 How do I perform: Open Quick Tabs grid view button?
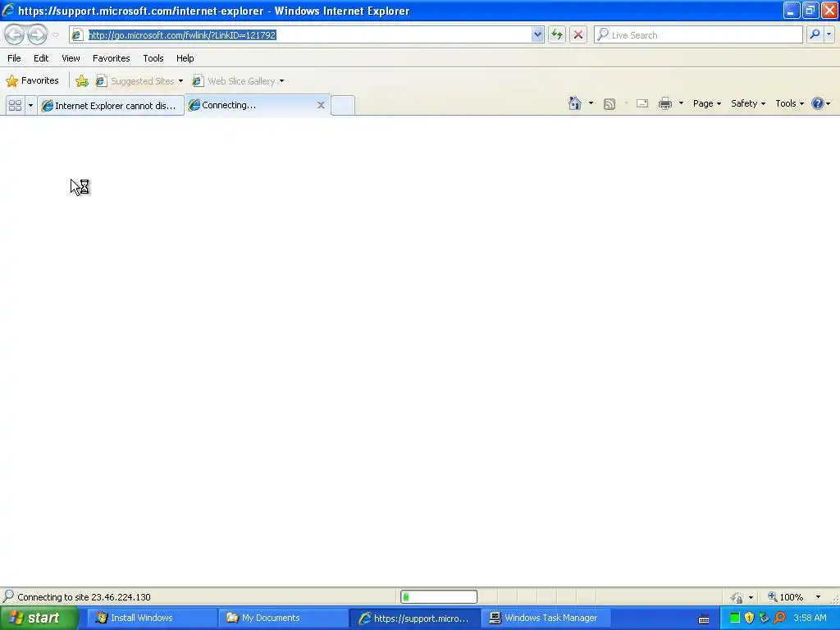[15, 106]
